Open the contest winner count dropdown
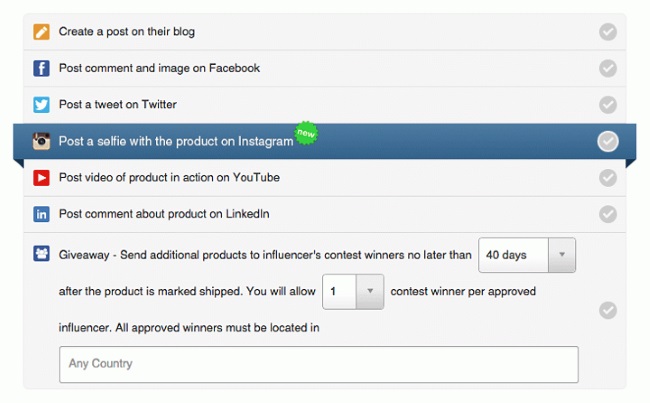This screenshot has width=650, height=403. tap(353, 291)
